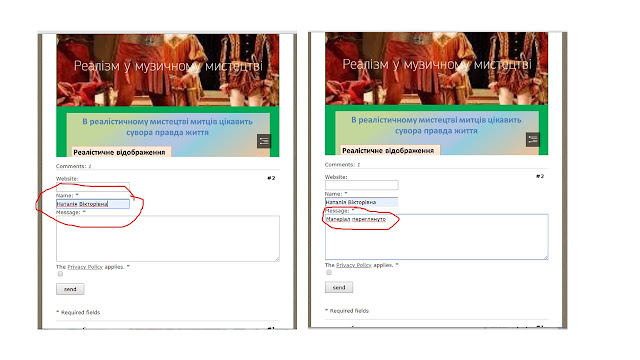Screen dimensions: 640x360
Task: Focus the Website field in right form
Action: pyautogui.click(x=362, y=185)
